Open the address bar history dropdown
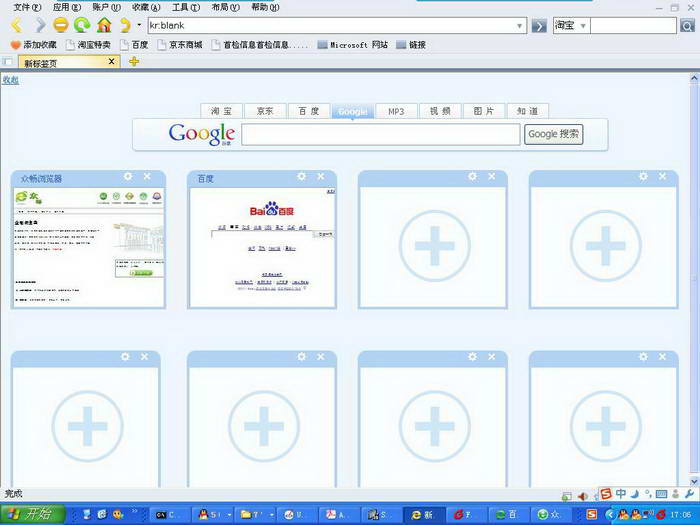700x525 pixels. [520, 26]
